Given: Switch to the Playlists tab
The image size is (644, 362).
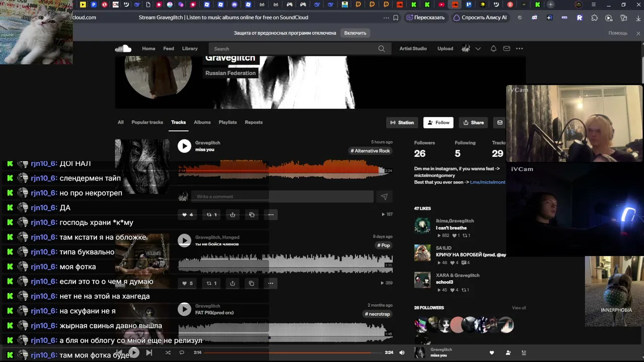Looking at the screenshot, I should (x=228, y=122).
